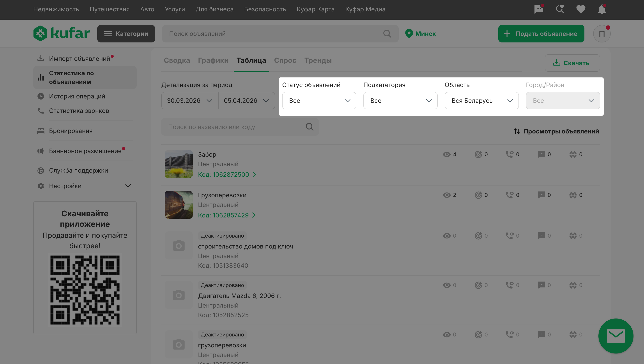Open listing link Код: 1062872500
Image resolution: width=644 pixels, height=364 pixels.
pyautogui.click(x=227, y=175)
